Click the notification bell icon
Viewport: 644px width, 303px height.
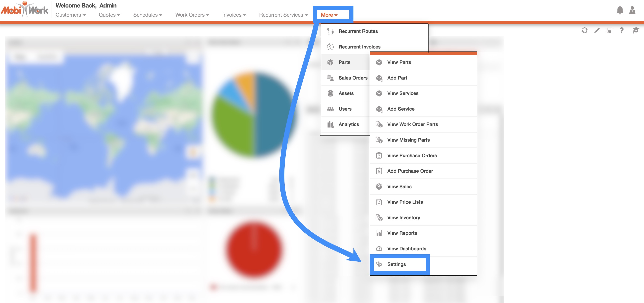(x=620, y=10)
